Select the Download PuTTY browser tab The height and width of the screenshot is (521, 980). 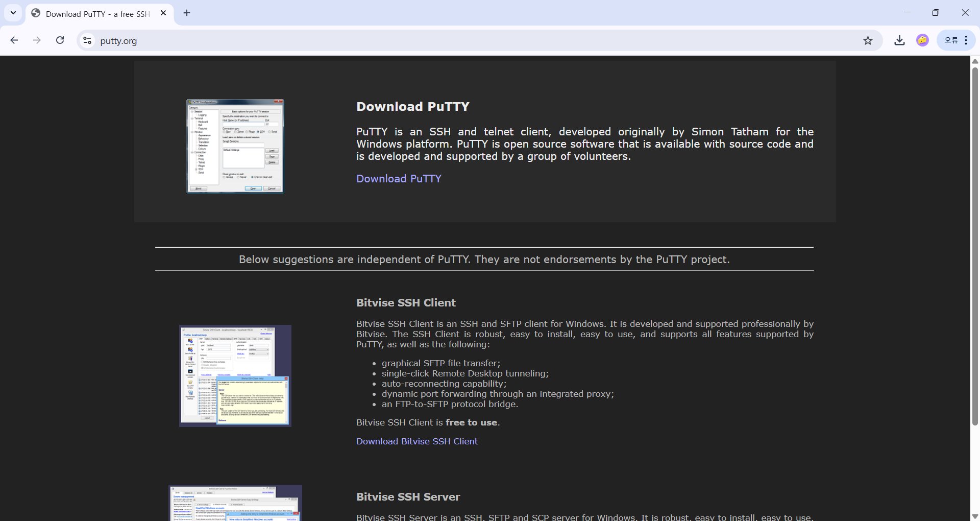[100, 13]
